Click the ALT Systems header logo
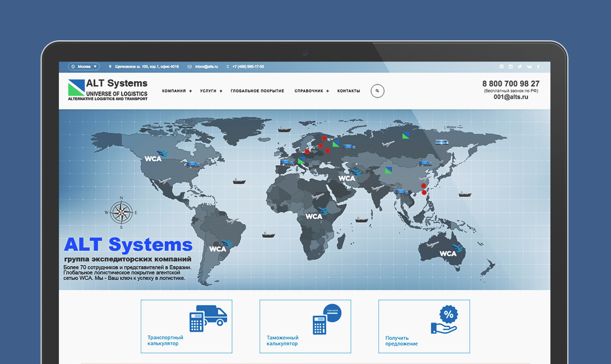Screen dimensions: 611x364 tap(108, 90)
